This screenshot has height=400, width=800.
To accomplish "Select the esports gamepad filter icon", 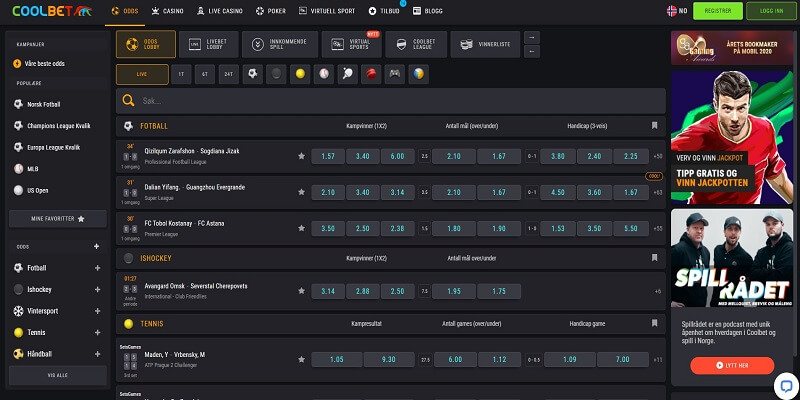I will click(394, 74).
